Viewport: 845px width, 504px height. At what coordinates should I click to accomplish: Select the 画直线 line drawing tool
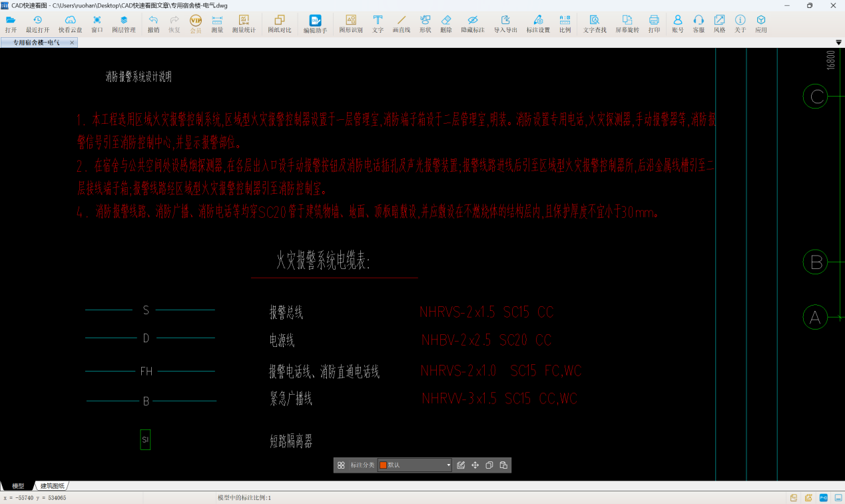[x=401, y=24]
